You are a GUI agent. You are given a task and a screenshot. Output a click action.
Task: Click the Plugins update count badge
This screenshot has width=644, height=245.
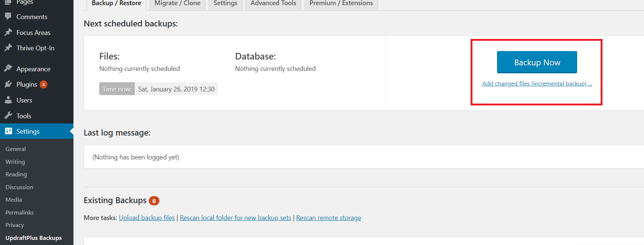[x=43, y=84]
